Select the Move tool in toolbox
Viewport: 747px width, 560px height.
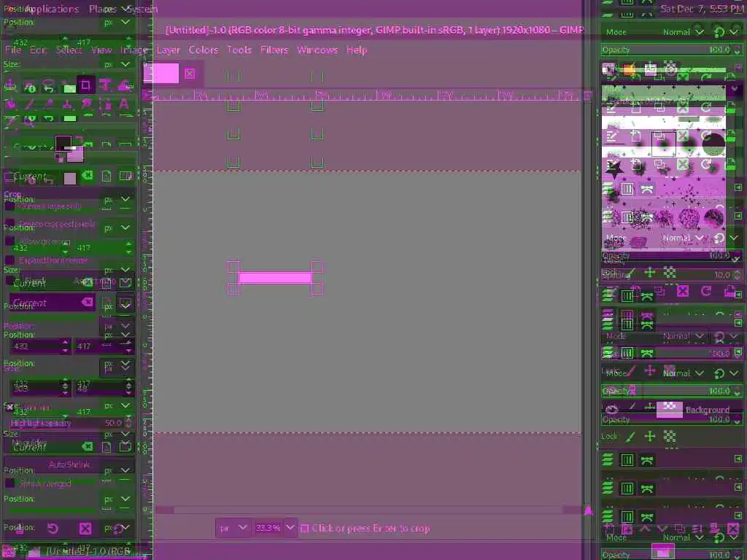pyautogui.click(x=10, y=86)
